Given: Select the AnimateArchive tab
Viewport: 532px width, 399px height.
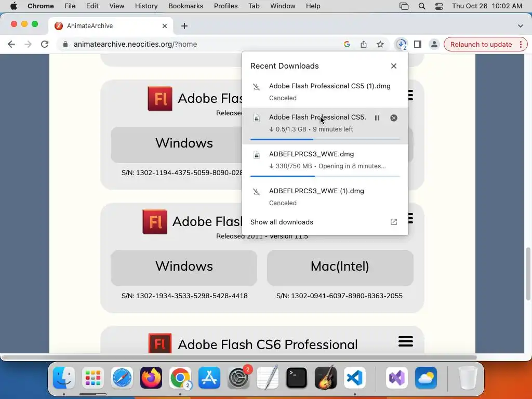Looking at the screenshot, I should coord(110,26).
